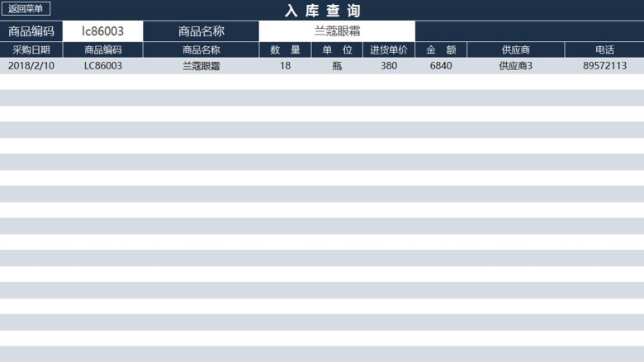Click the unit price cell 380
The image size is (644, 362).
389,66
